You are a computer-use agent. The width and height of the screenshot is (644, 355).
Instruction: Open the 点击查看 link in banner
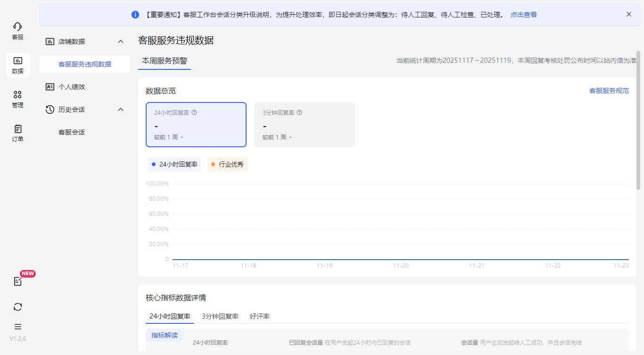point(524,15)
